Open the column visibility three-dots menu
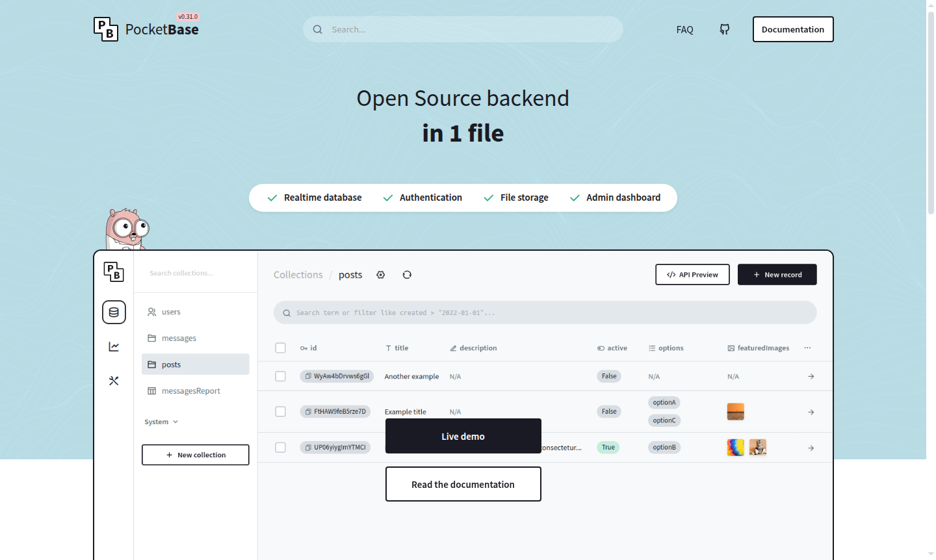Viewport: 936px width, 560px height. coord(807,348)
